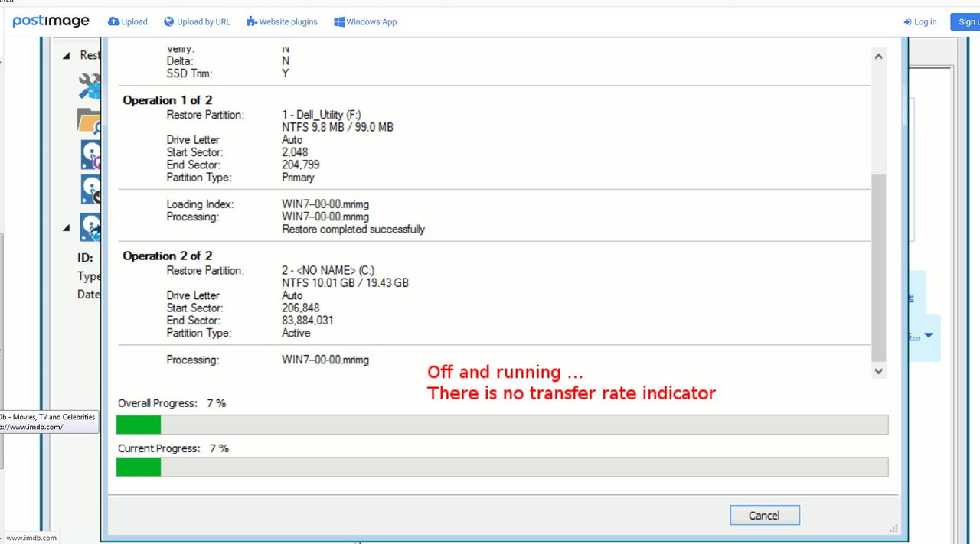980x544 pixels.
Task: Cancel the running restore operation
Action: click(x=765, y=516)
